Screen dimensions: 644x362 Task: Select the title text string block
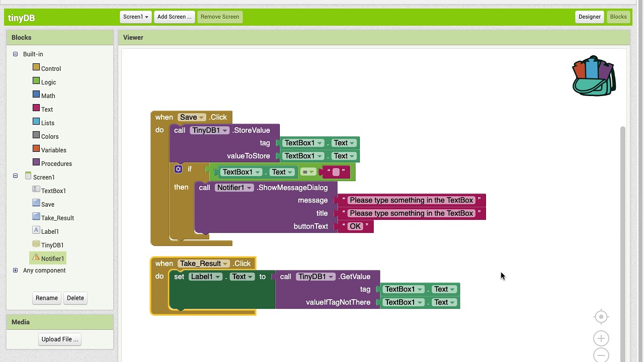click(x=412, y=213)
